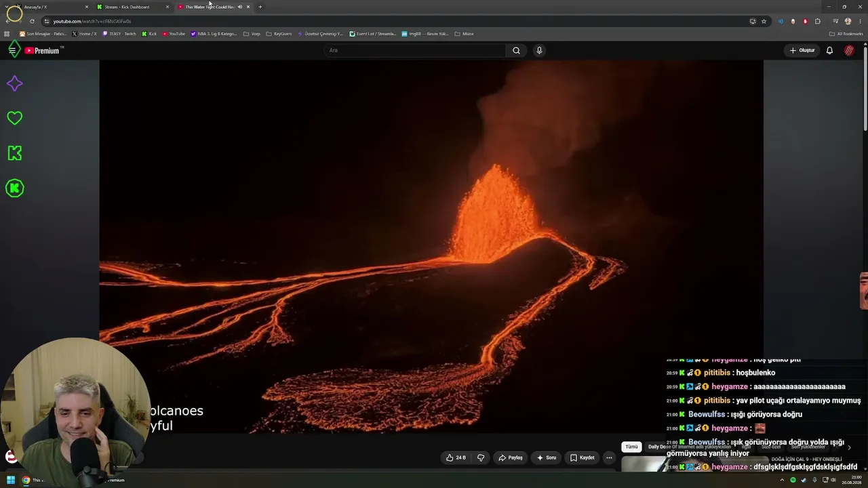868x488 pixels.
Task: Open the Son Mesajlar bookmark
Action: (x=43, y=33)
